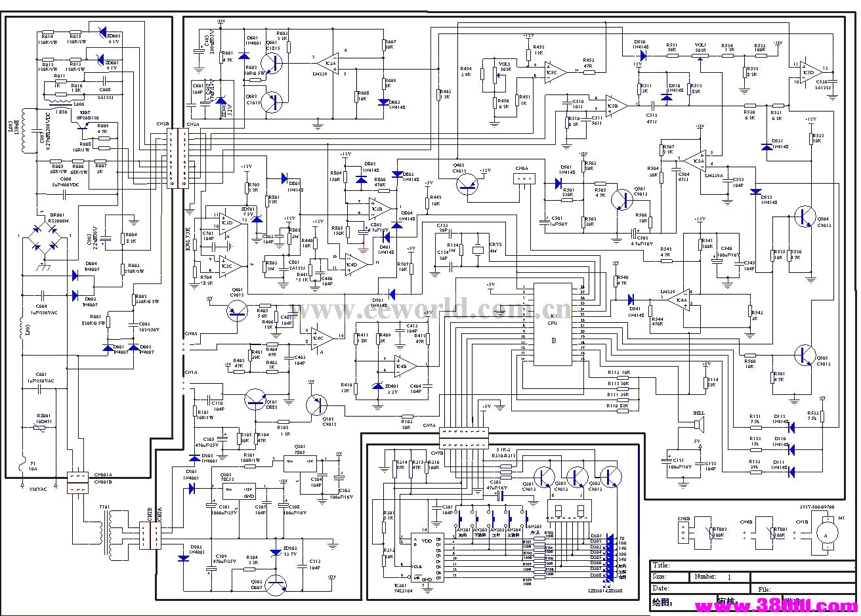Click the ZD002 zener diode symbol
Screen dimensions: 861x616
(x=101, y=33)
